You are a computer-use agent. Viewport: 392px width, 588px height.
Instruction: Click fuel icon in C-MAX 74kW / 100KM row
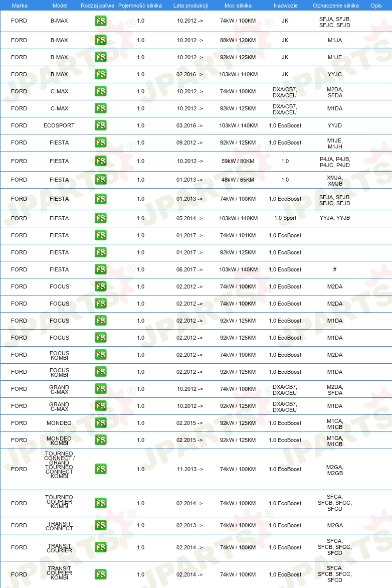tap(100, 91)
